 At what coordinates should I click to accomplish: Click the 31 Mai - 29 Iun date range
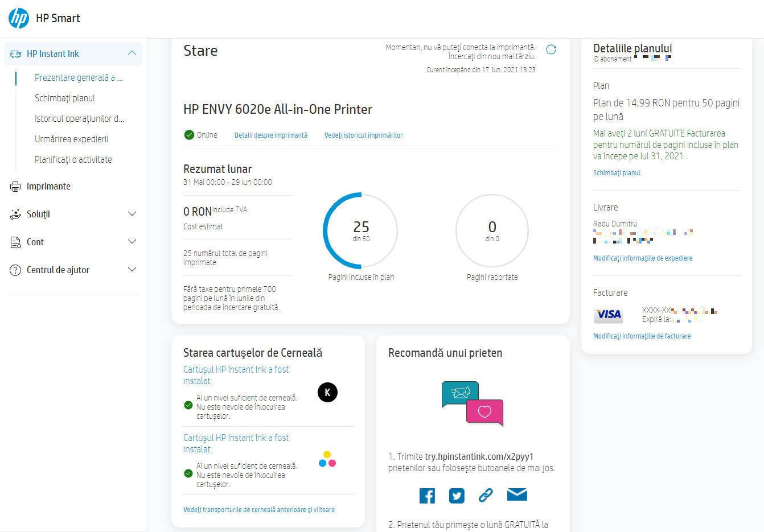(x=228, y=183)
